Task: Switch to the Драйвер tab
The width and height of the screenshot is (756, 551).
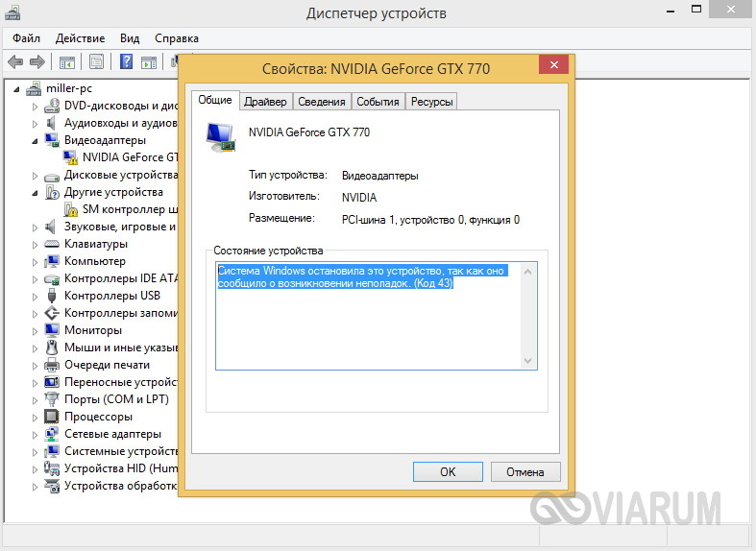Action: click(265, 102)
